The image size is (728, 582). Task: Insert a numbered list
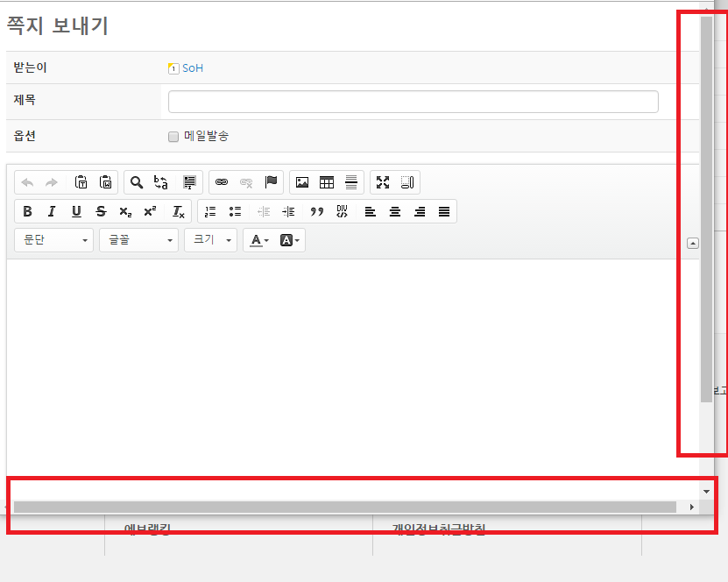(210, 211)
